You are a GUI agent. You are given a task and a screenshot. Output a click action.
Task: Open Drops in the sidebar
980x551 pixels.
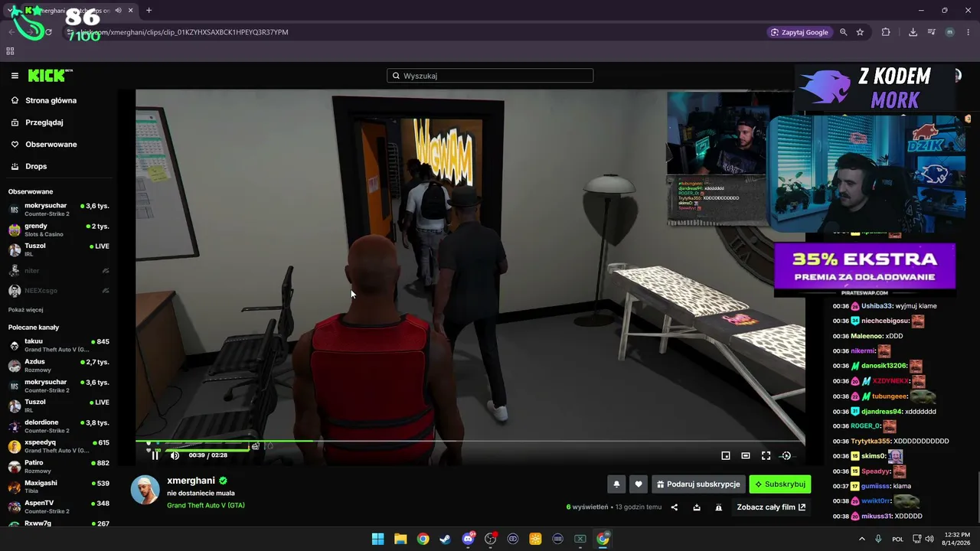(x=36, y=166)
